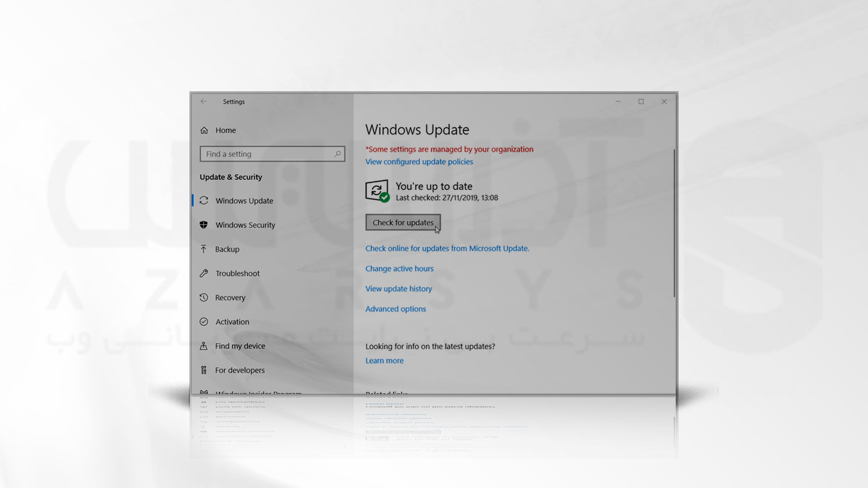Click the Home house icon
Viewport: 868px width, 488px height.
click(204, 130)
